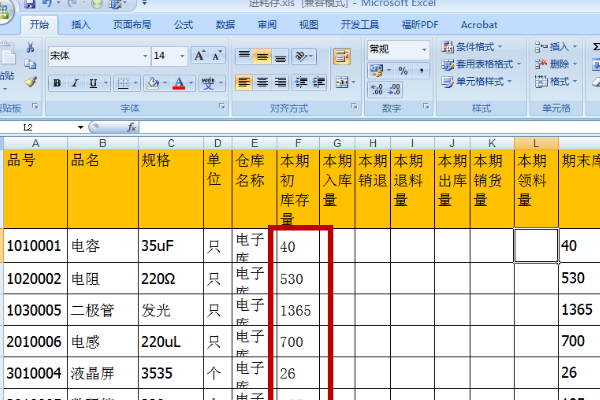Toggle underline formatting

click(93, 83)
